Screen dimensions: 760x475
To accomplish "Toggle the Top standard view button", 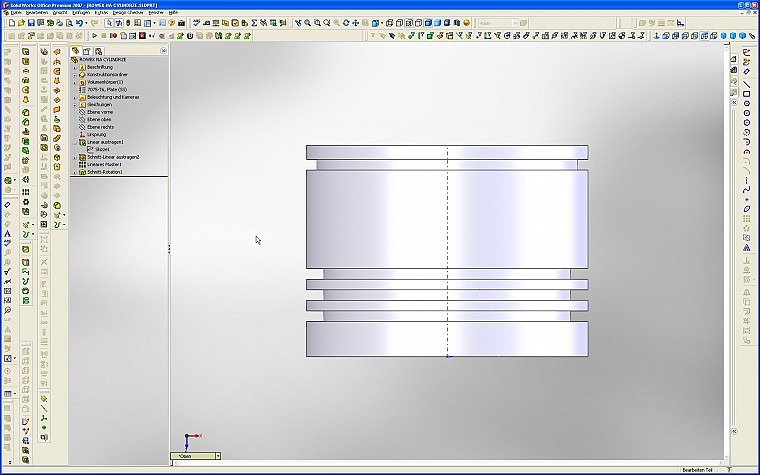I will coord(703,35).
